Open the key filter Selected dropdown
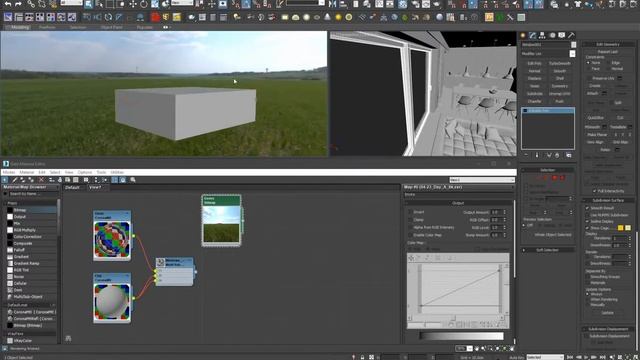 tap(545, 357)
